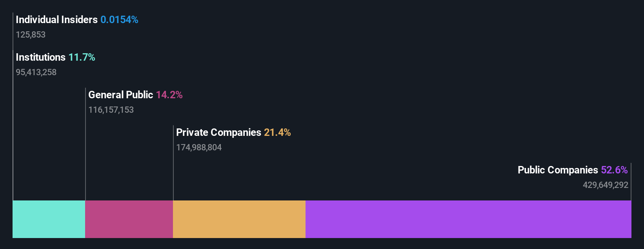Click the 174,988,804 share count
Image resolution: width=644 pixels, height=249 pixels.
199,148
